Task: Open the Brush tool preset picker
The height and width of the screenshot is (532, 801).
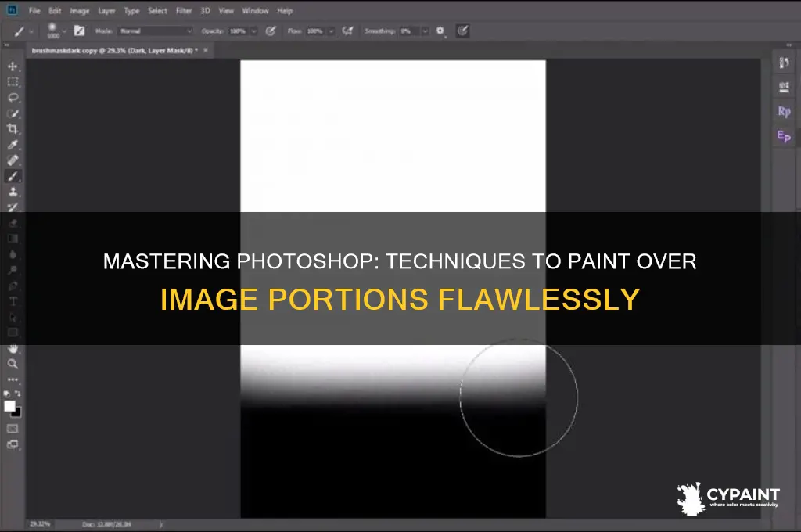Action: click(x=19, y=31)
